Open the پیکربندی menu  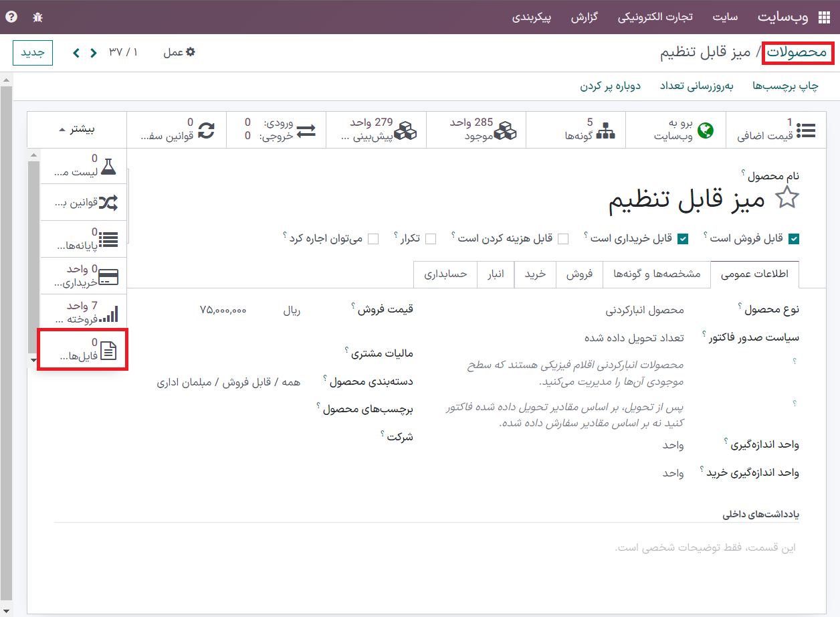point(532,17)
